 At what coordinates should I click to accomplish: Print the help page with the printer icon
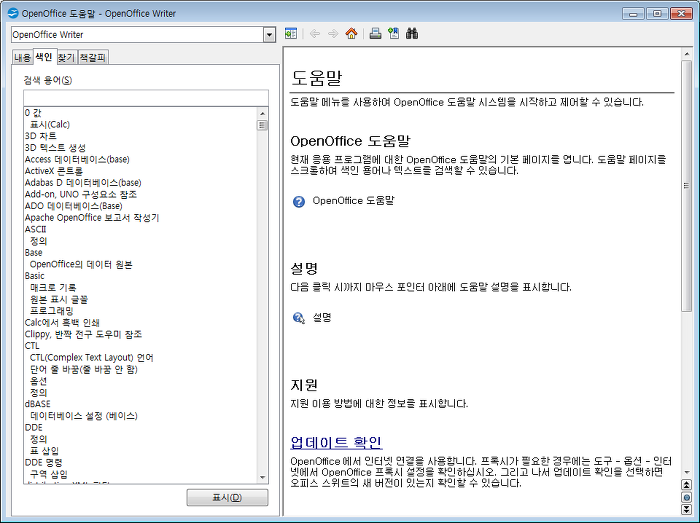click(x=375, y=33)
